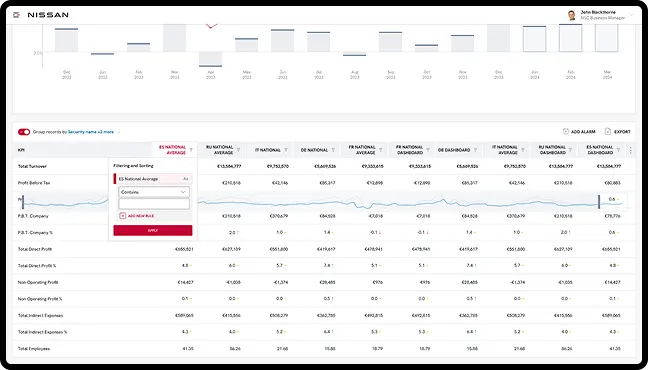Click the 0.6 value at the sparkline's right end
648x370 pixels.
coord(612,199)
